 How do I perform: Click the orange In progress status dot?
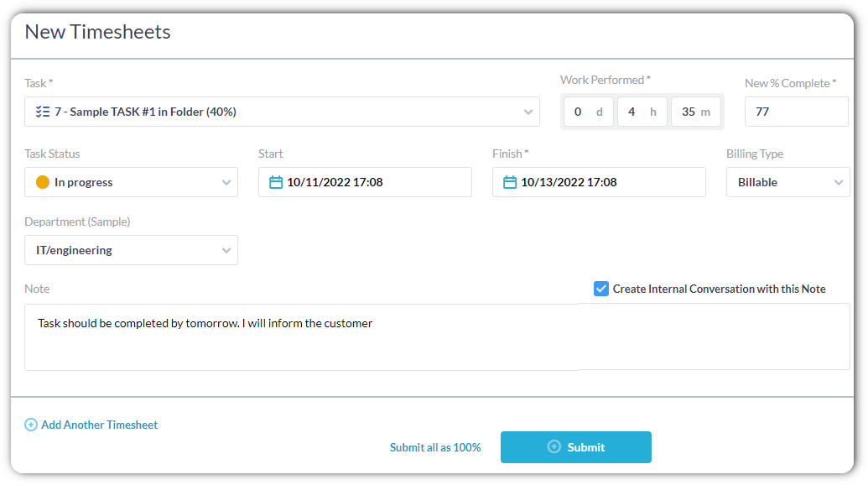point(43,182)
